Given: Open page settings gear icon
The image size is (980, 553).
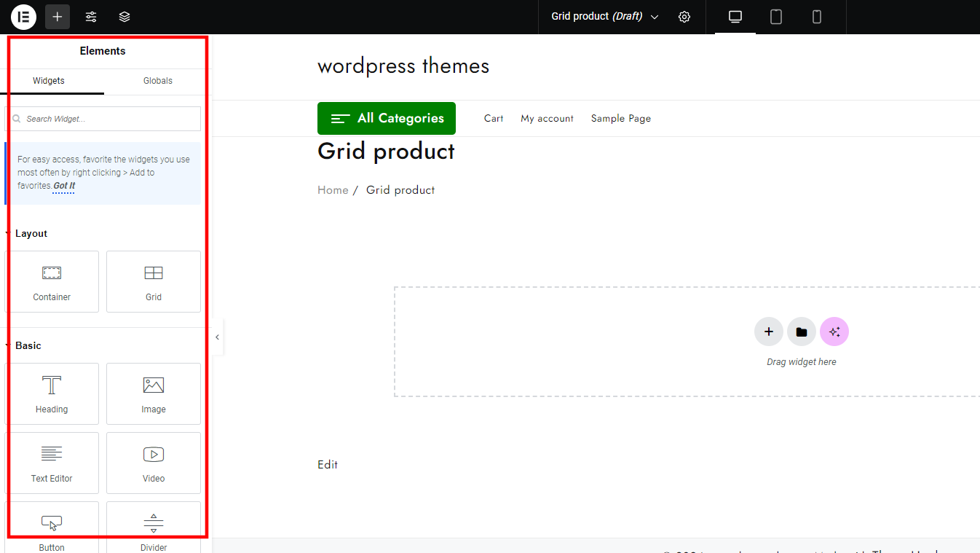Looking at the screenshot, I should click(684, 17).
